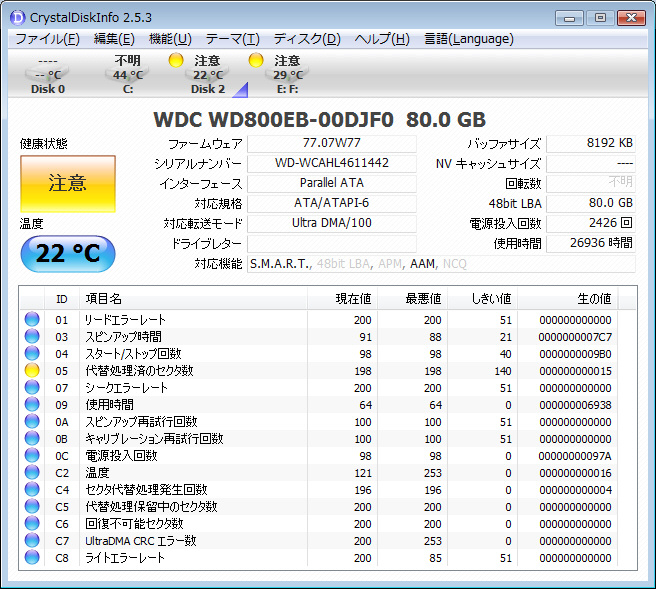Image resolution: width=656 pixels, height=589 pixels.
Task: Click the 生の値 column header
Action: 593,298
